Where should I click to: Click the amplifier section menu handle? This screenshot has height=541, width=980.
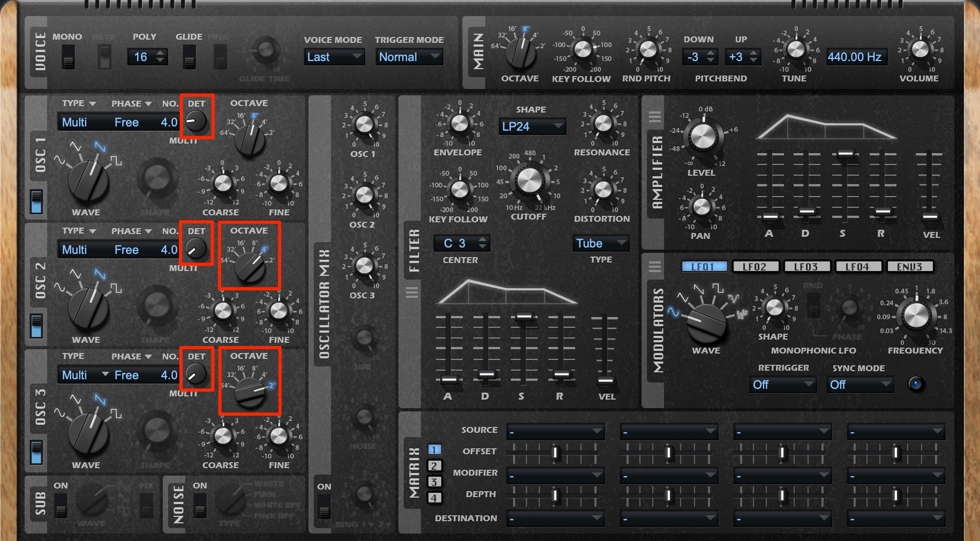tap(654, 117)
